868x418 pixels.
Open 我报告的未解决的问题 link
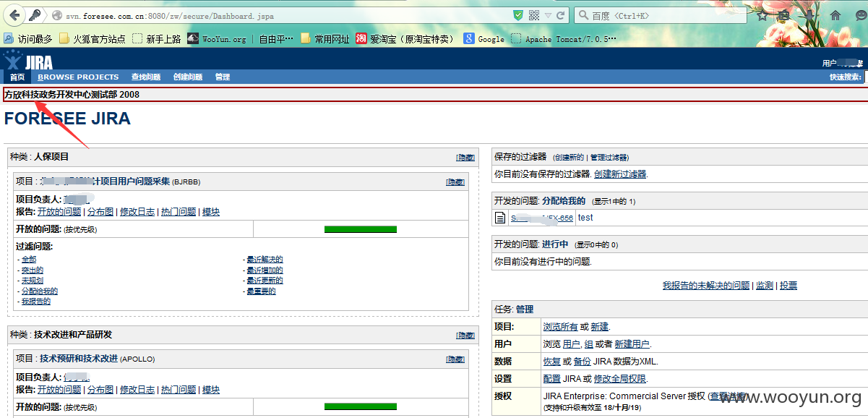click(x=706, y=286)
